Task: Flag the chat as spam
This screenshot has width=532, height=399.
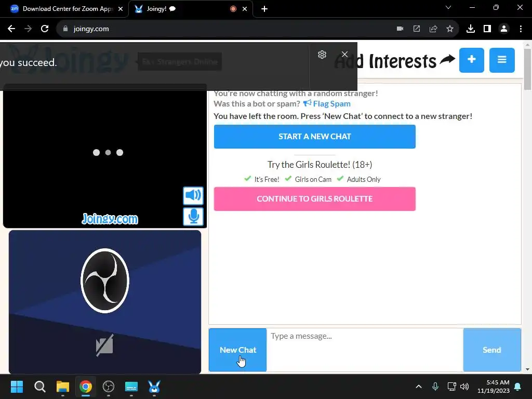Action: [x=327, y=103]
